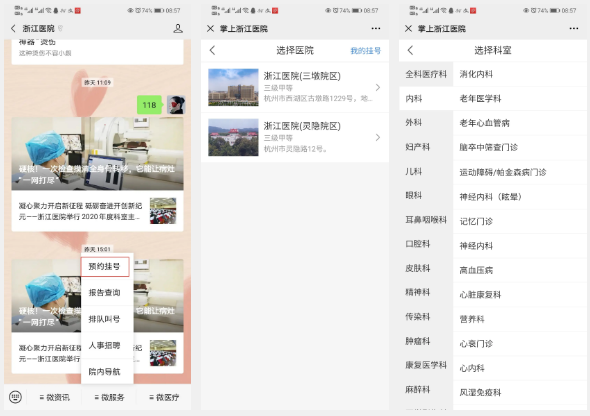Choose 心衰门诊 department
Viewport: 590px width, 416px height.
click(x=520, y=343)
